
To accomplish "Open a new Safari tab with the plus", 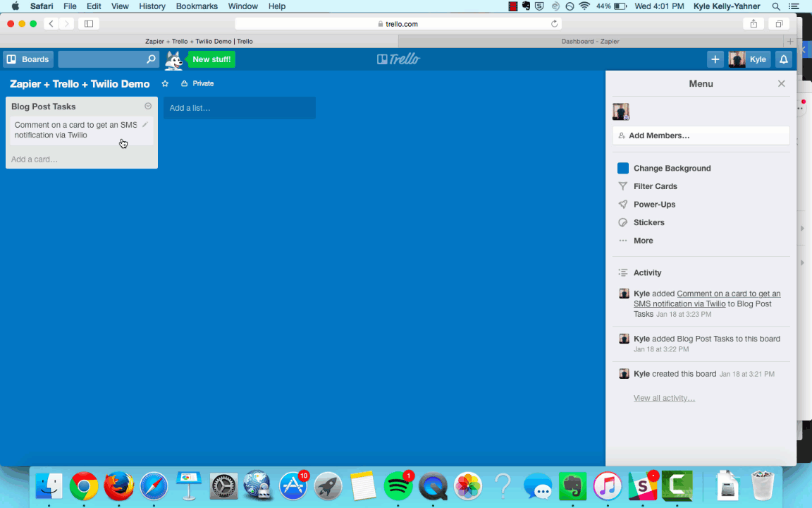I will (x=789, y=42).
